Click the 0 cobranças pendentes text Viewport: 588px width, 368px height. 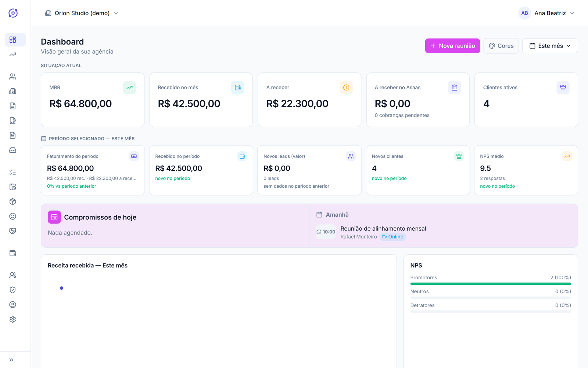point(402,115)
